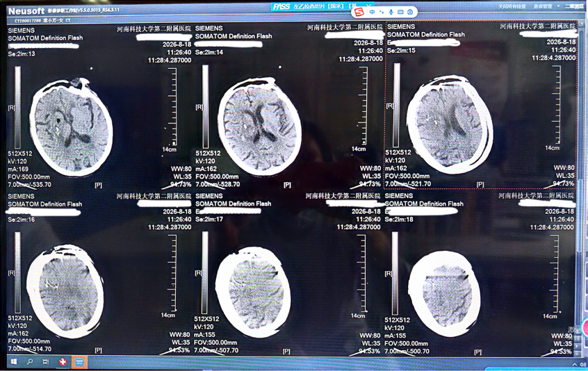Select CT slice image Im:15
The width and height of the screenshot is (588, 371).
(450, 124)
